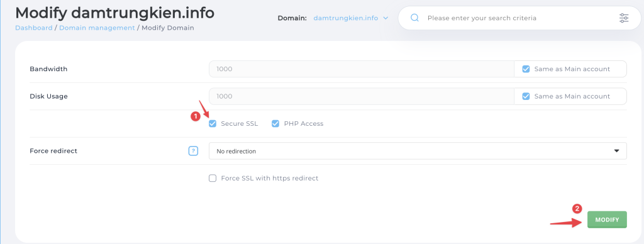Viewport: 644px width, 244px height.
Task: Toggle Bandwidth Same as Main account checkbox
Action: coord(526,69)
